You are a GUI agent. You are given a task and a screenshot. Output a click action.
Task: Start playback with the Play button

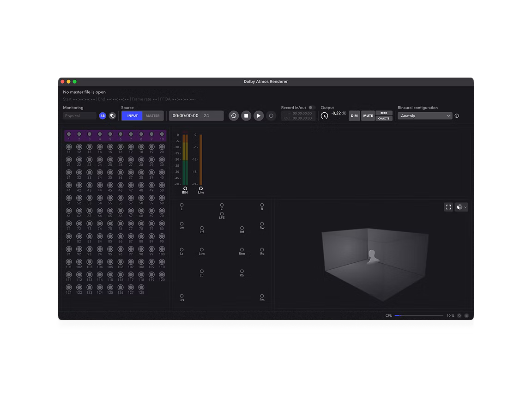258,115
